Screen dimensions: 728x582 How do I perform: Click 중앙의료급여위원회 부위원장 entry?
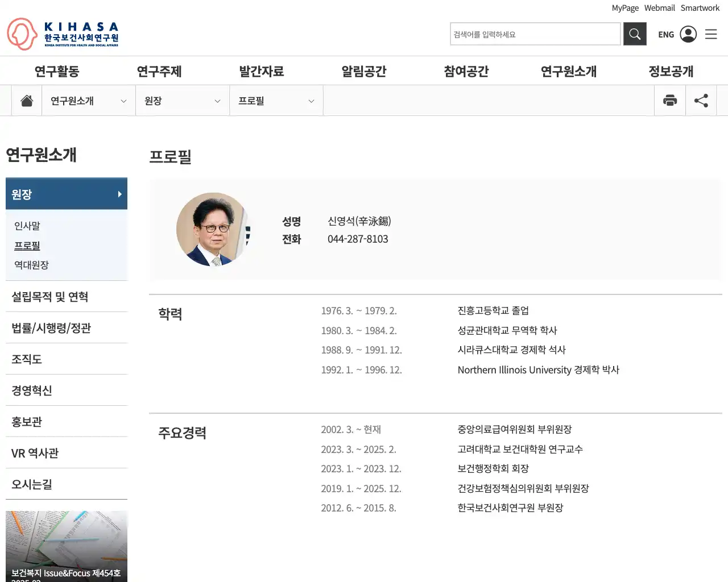(515, 430)
